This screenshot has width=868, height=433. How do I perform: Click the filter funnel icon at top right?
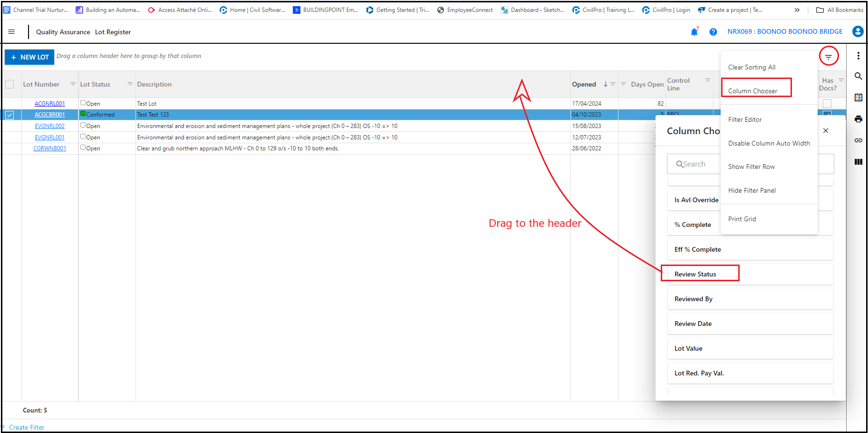pyautogui.click(x=829, y=56)
